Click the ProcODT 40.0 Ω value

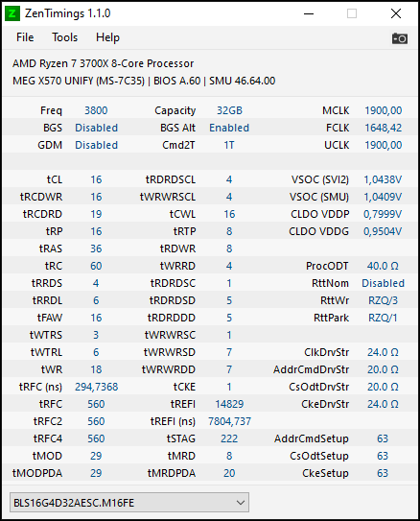tap(383, 266)
